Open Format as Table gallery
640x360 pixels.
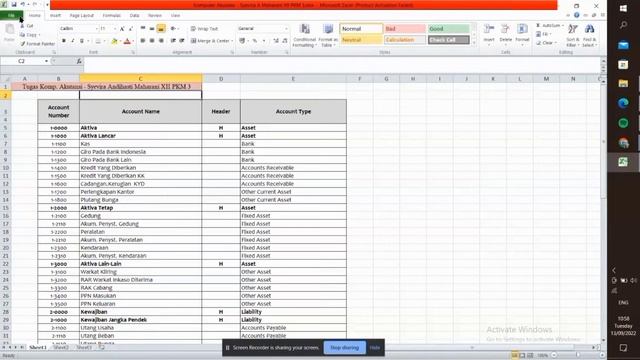[x=328, y=36]
